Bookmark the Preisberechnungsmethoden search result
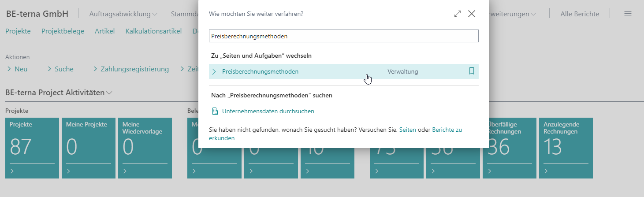This screenshot has height=197, width=644. 471,71
